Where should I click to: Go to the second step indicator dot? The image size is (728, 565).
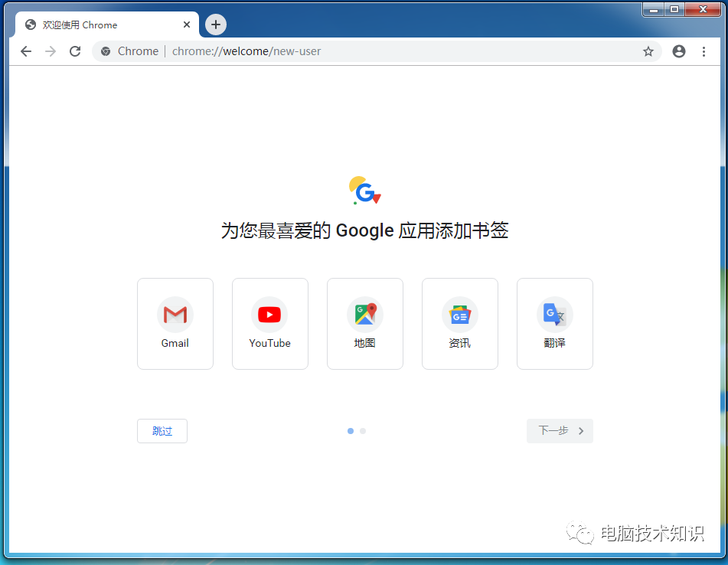[363, 431]
